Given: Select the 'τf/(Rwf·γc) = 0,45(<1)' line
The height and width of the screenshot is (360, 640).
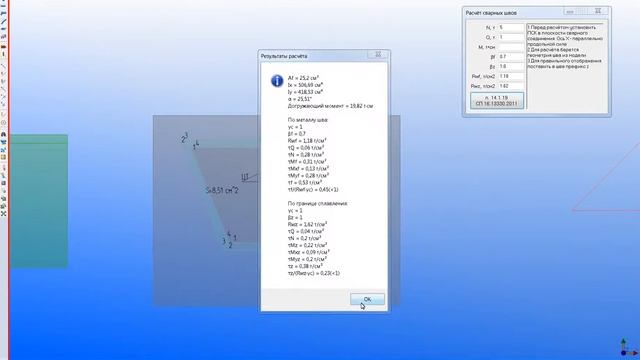Looking at the screenshot, I should 313,189.
